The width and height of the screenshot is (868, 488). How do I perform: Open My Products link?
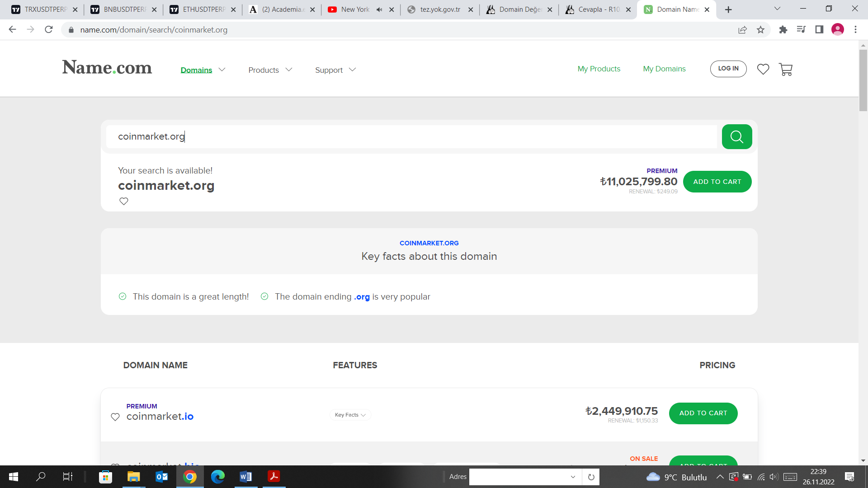(x=599, y=69)
